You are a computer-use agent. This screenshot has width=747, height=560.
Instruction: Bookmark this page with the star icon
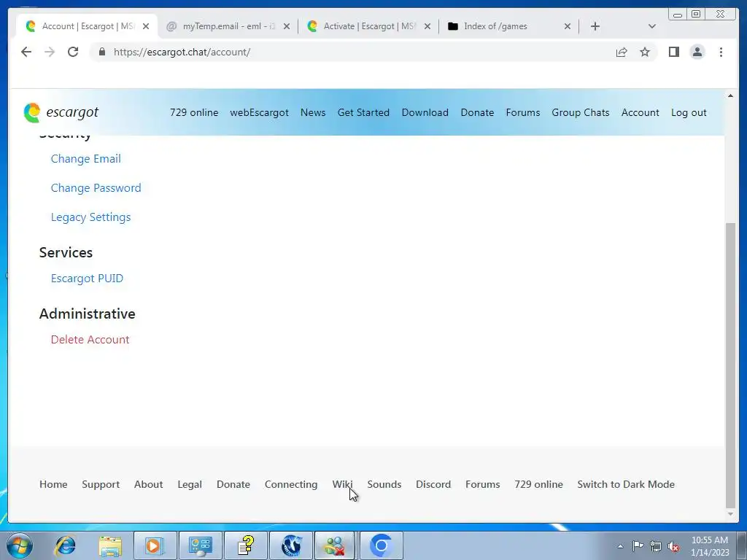pyautogui.click(x=645, y=52)
